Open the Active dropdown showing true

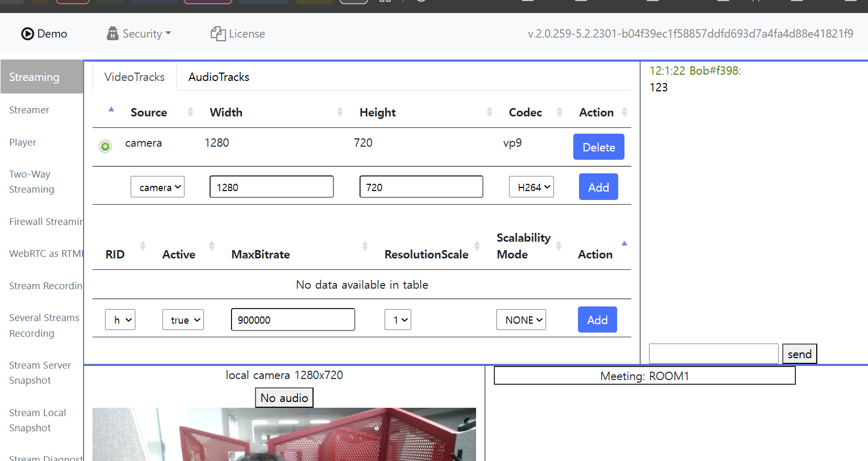(183, 320)
